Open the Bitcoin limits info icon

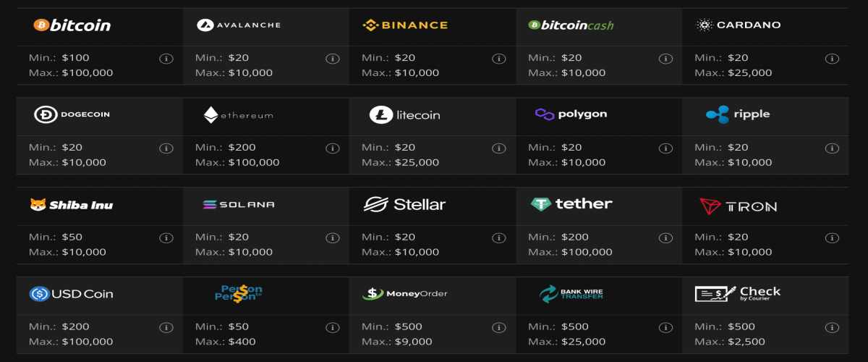tap(166, 59)
